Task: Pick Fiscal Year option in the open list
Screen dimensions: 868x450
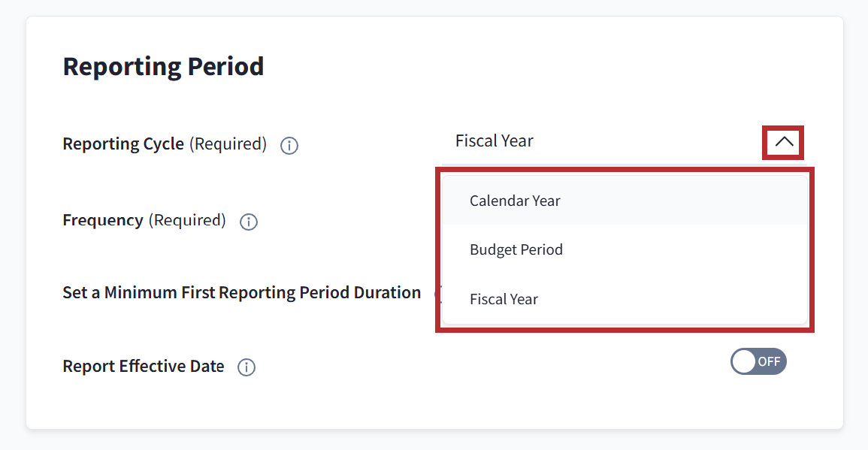Action: [504, 299]
